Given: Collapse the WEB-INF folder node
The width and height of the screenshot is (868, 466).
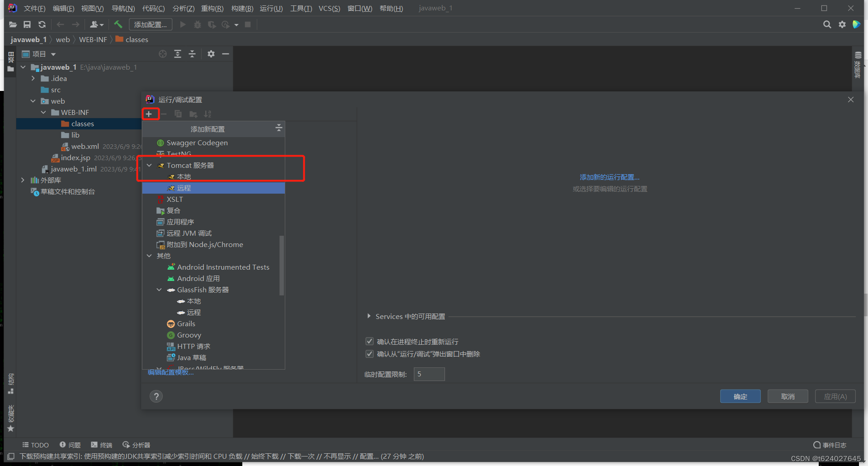Looking at the screenshot, I should point(43,112).
